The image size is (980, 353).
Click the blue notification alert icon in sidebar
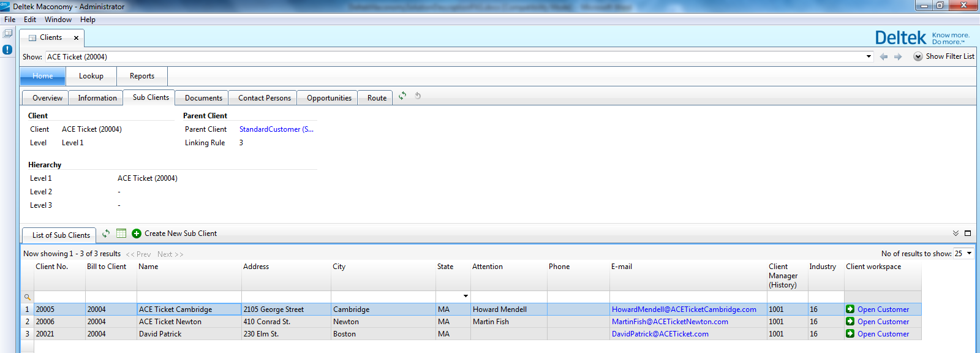7,50
